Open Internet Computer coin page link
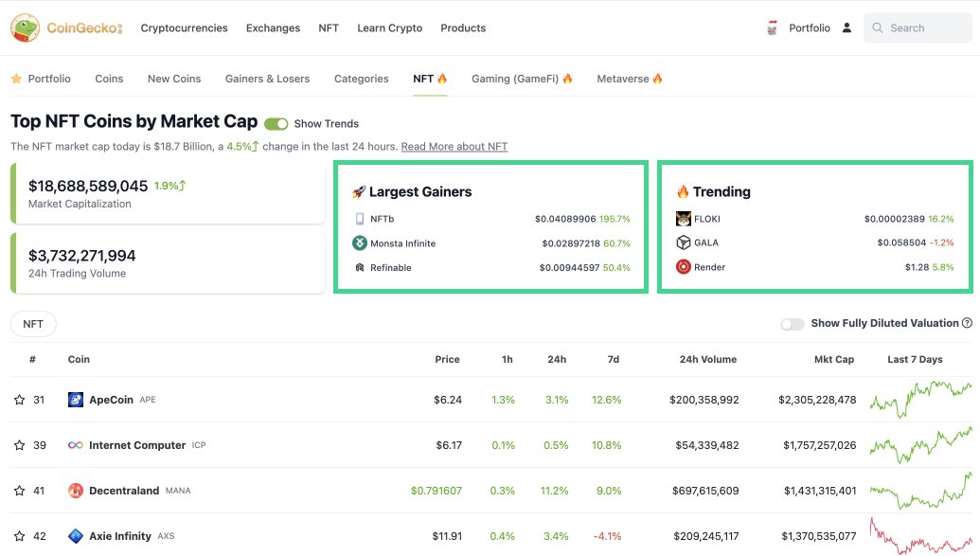This screenshot has width=980, height=556. tap(137, 445)
